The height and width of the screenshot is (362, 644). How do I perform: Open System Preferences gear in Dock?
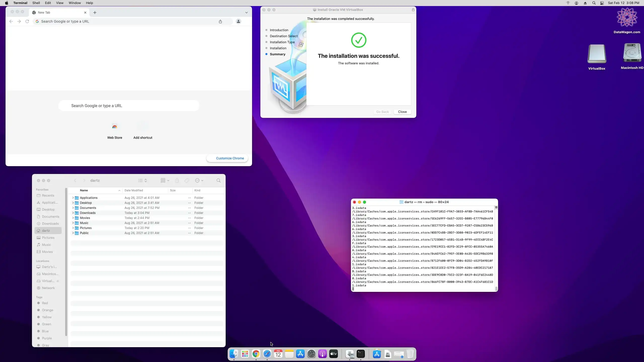311,354
